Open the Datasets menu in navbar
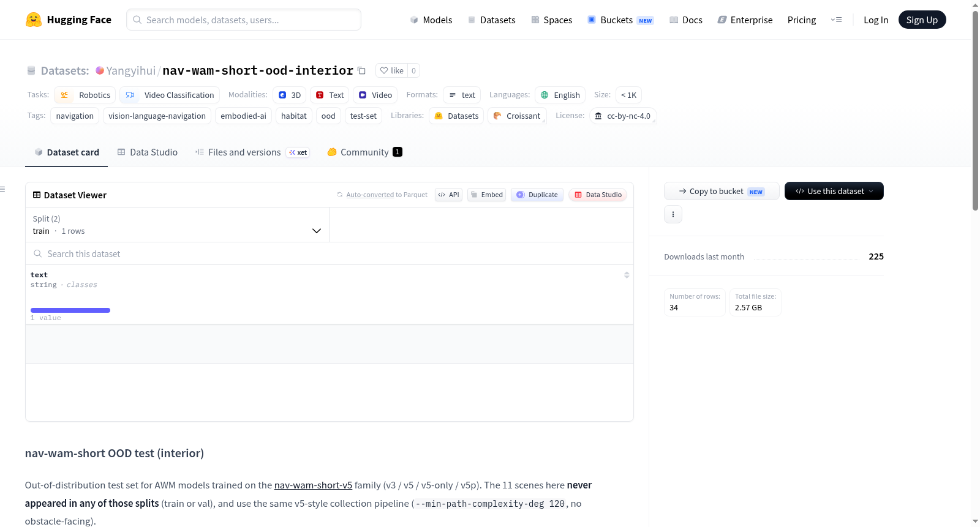Screen dimensions: 980x527 [492, 20]
